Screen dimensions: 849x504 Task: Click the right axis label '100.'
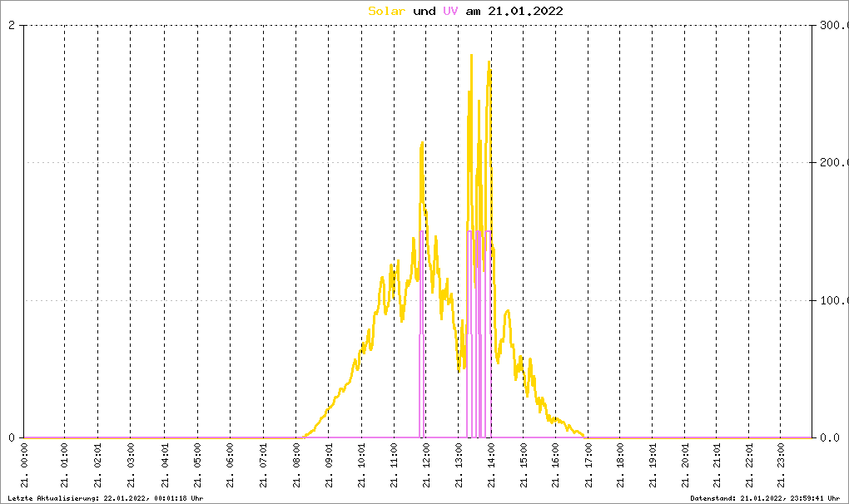(834, 300)
